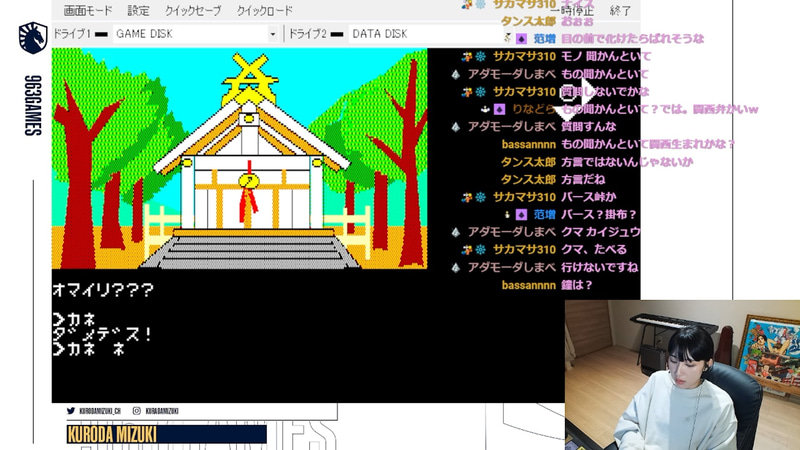
Task: Click クイックロード in the menu bar
Action: (x=265, y=11)
